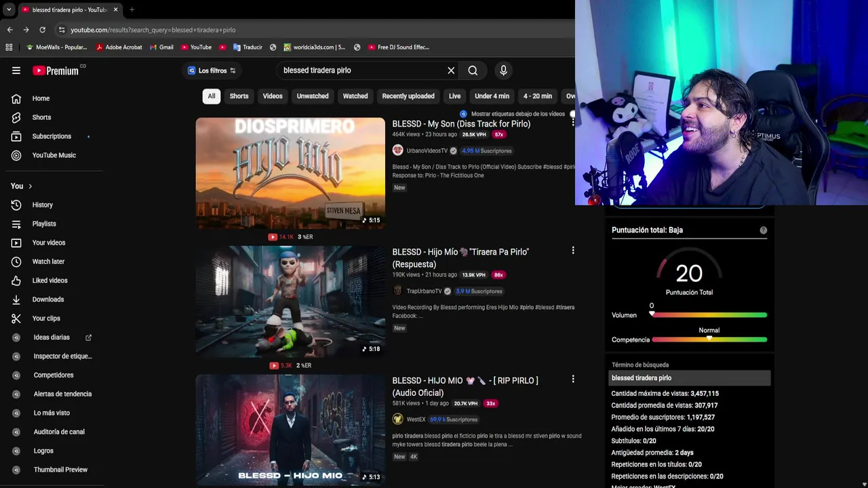Click the Competencia score slider bar
Image resolution: width=868 pixels, height=488 pixels.
[709, 340]
